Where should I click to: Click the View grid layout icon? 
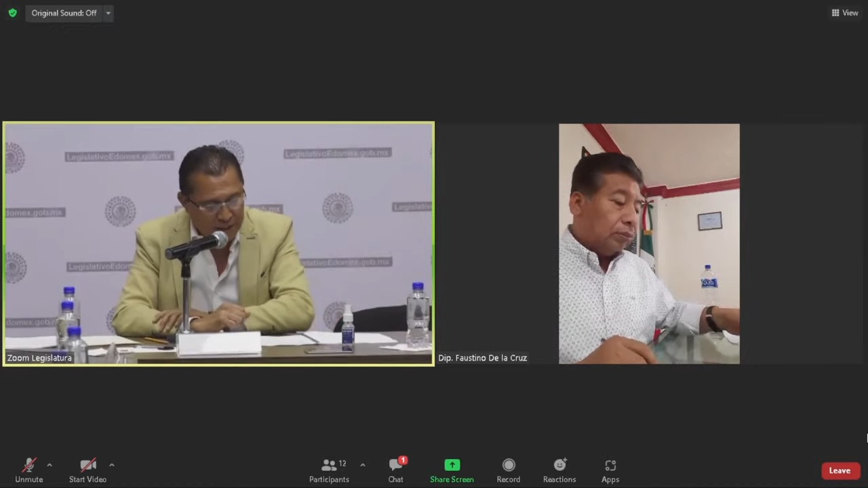(835, 13)
